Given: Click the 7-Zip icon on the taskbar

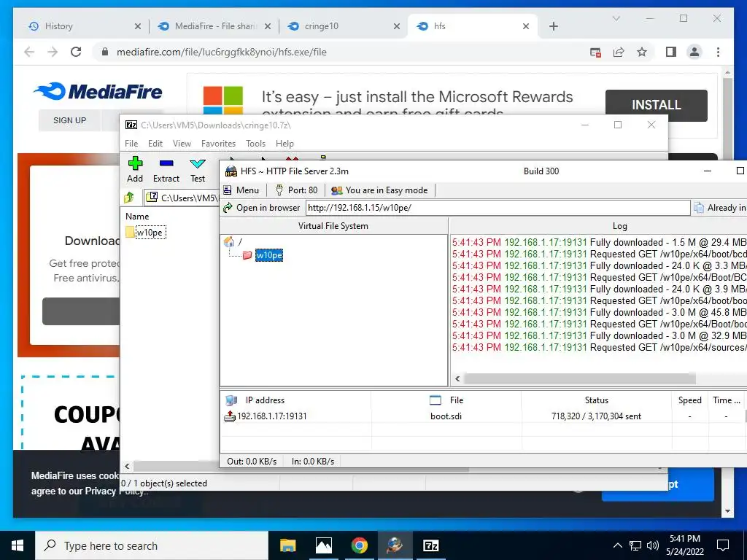Looking at the screenshot, I should coord(430,545).
